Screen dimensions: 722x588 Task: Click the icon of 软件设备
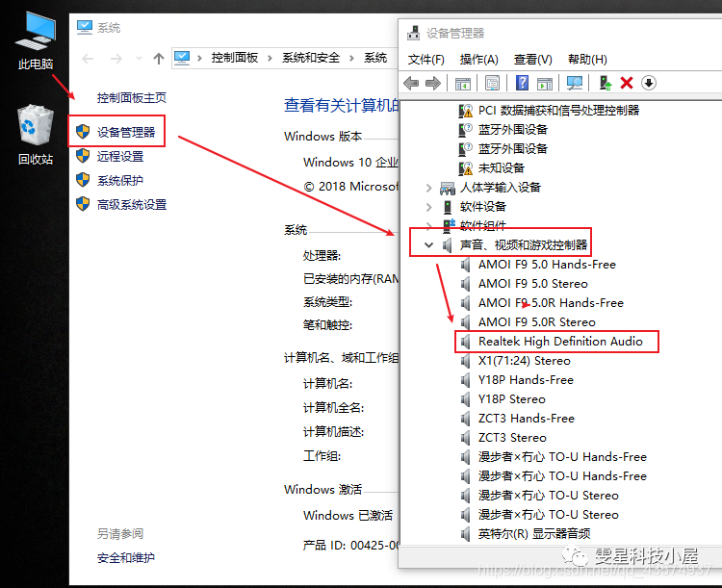[447, 207]
